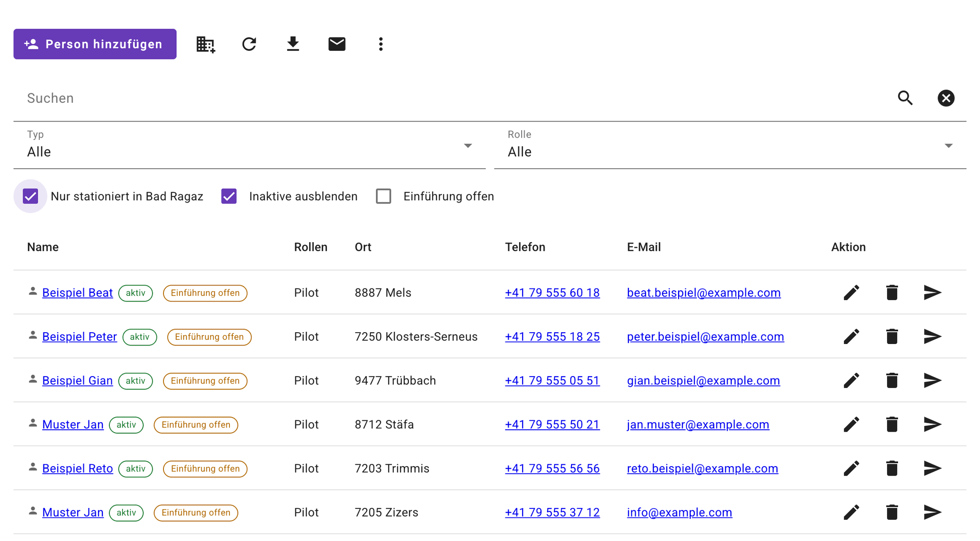Screen dimensions: 980x541
Task: Open the Typ dropdown
Action: (x=250, y=146)
